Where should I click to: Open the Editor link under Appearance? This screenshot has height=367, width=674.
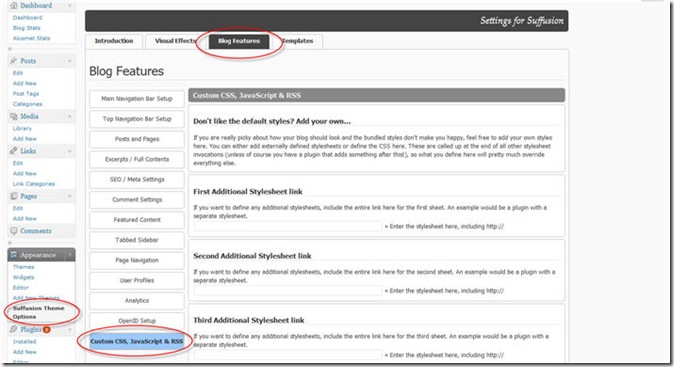[x=21, y=287]
